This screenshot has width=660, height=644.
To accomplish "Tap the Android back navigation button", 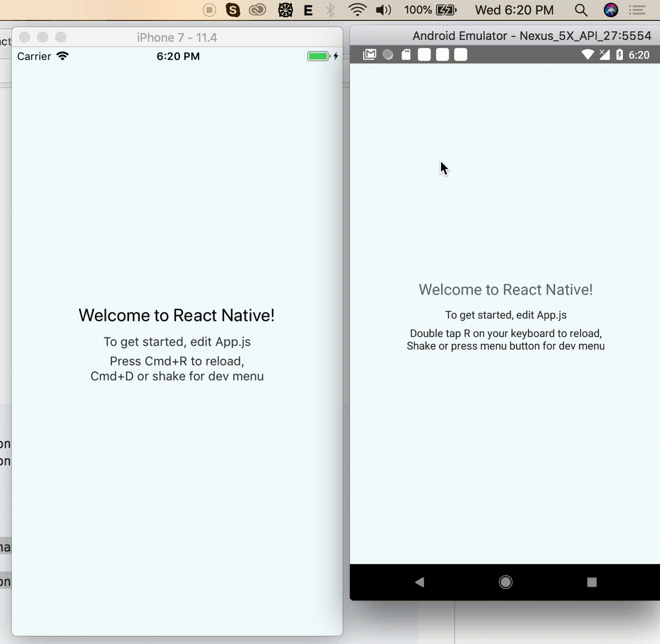I will 419,582.
